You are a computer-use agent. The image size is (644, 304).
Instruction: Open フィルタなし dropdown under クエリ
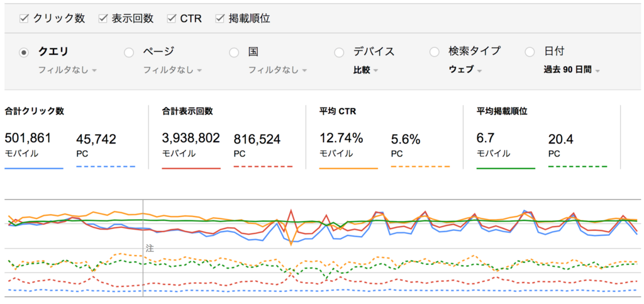[x=68, y=70]
